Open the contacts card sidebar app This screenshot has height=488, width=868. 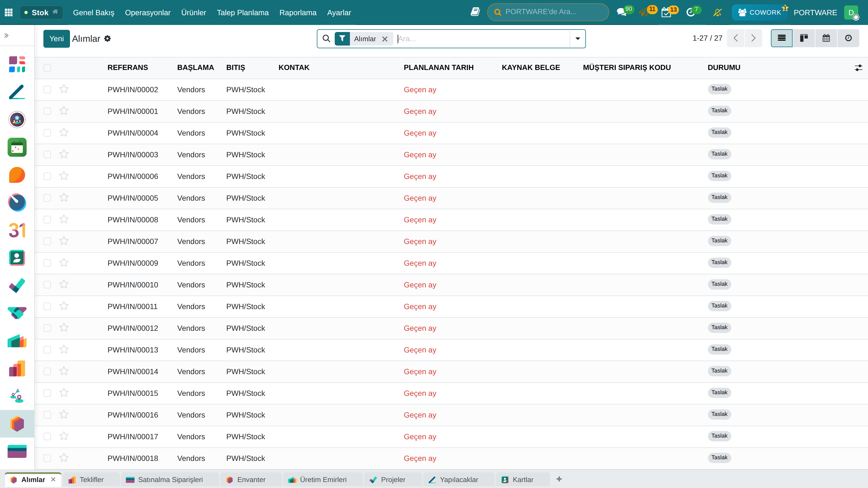(17, 258)
